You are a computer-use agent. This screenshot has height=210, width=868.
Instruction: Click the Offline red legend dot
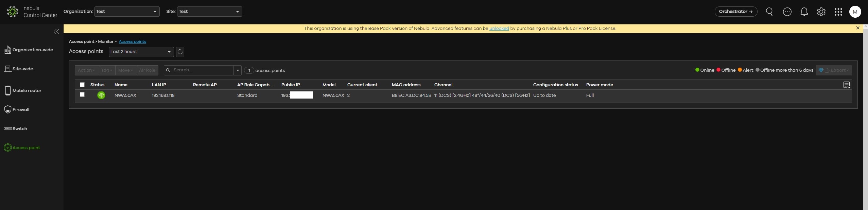(x=718, y=70)
